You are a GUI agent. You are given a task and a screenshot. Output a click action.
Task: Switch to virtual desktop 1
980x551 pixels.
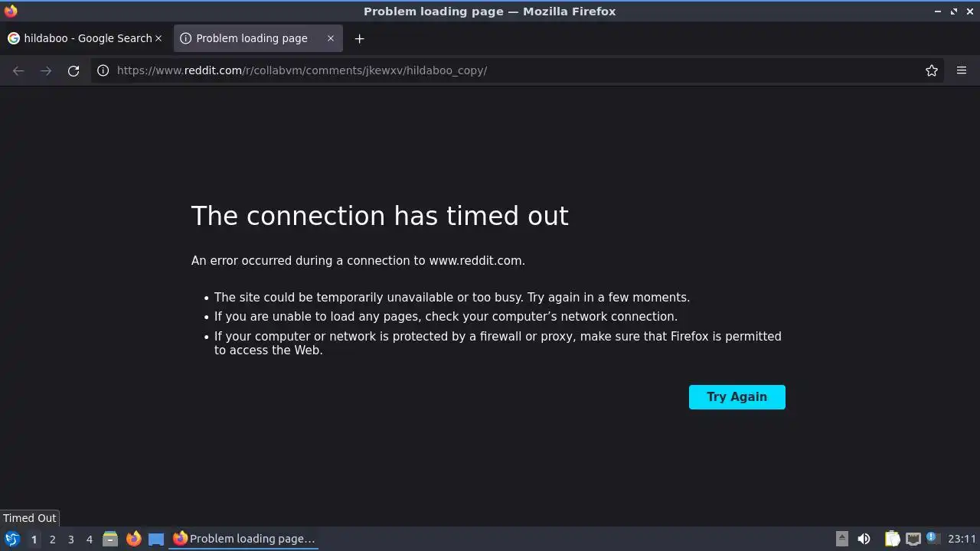click(34, 539)
